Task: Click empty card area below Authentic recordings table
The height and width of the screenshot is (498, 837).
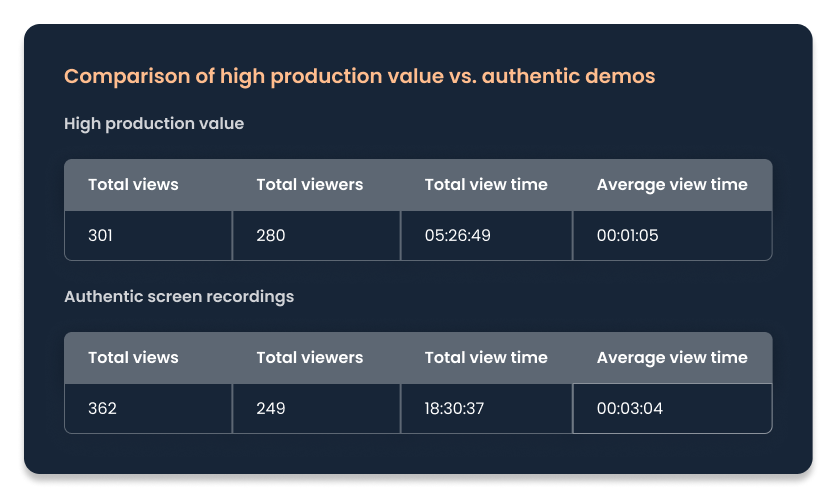Action: [x=418, y=453]
